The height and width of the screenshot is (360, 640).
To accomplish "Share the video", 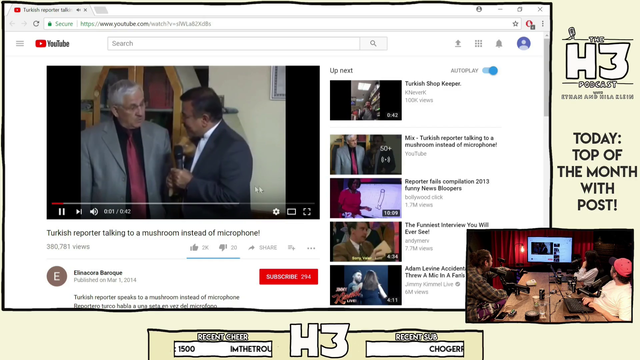I will pos(262,247).
